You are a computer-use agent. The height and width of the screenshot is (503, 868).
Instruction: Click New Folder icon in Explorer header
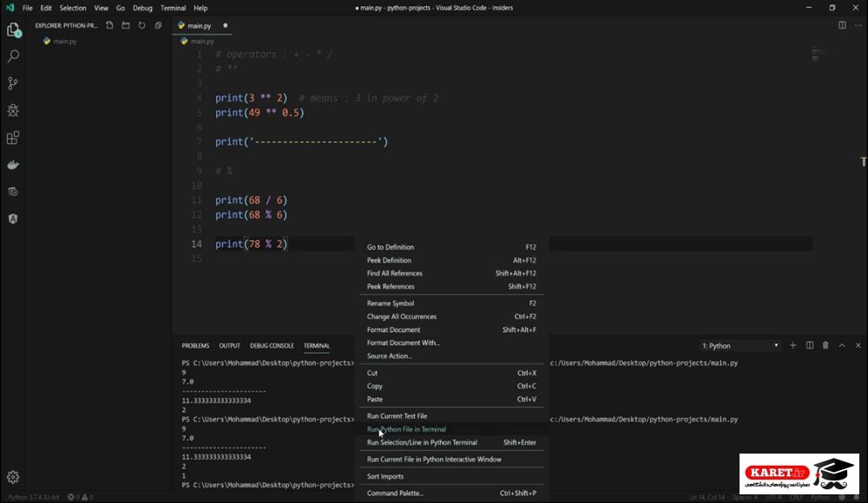pyautogui.click(x=126, y=25)
